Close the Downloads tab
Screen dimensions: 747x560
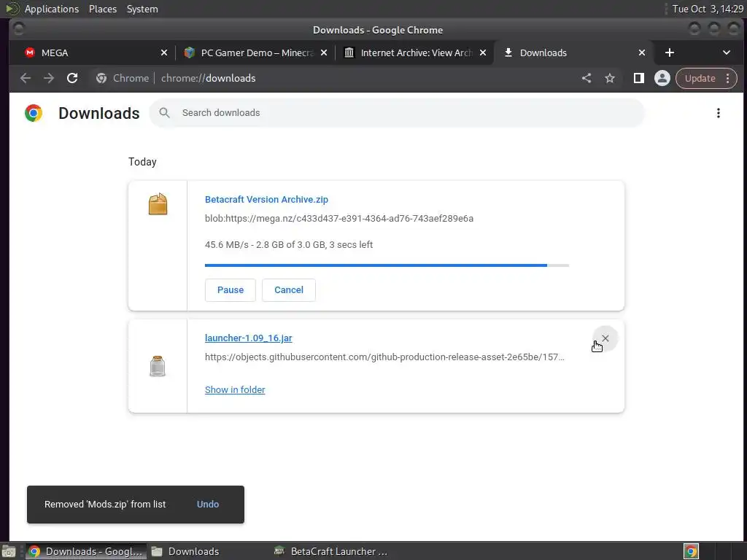[642, 52]
